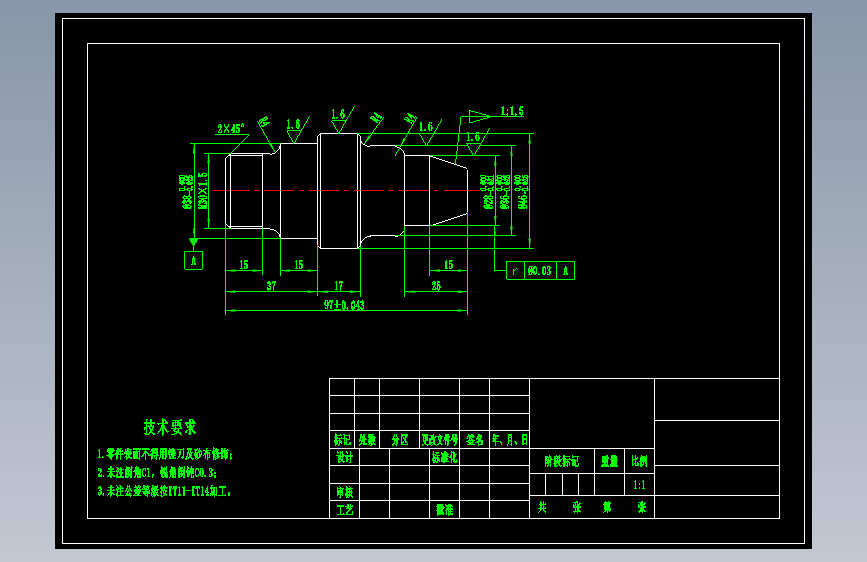Click the 97±0.043 overall length dimension
The width and height of the screenshot is (867, 562).
(x=344, y=305)
